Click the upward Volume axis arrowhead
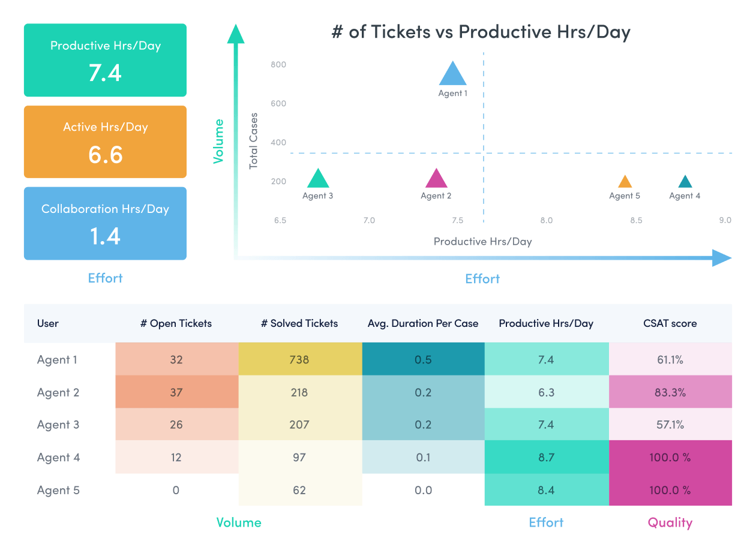This screenshot has width=756, height=553. pyautogui.click(x=236, y=34)
